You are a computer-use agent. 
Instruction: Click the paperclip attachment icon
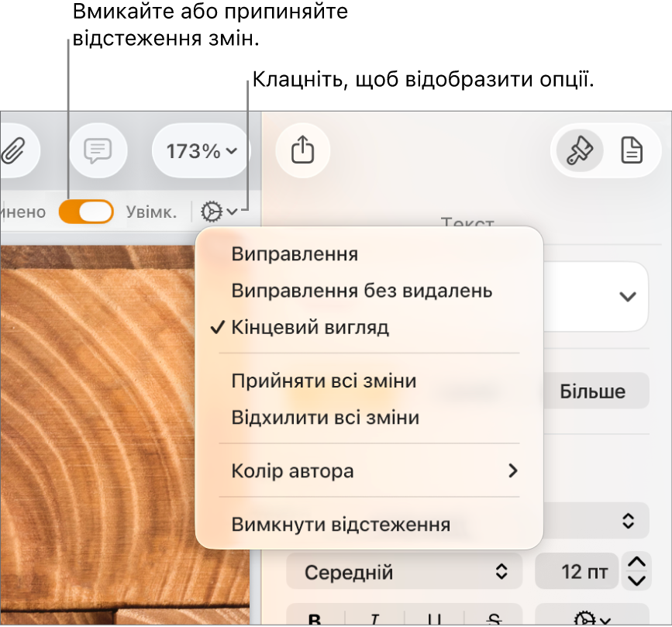tap(15, 151)
